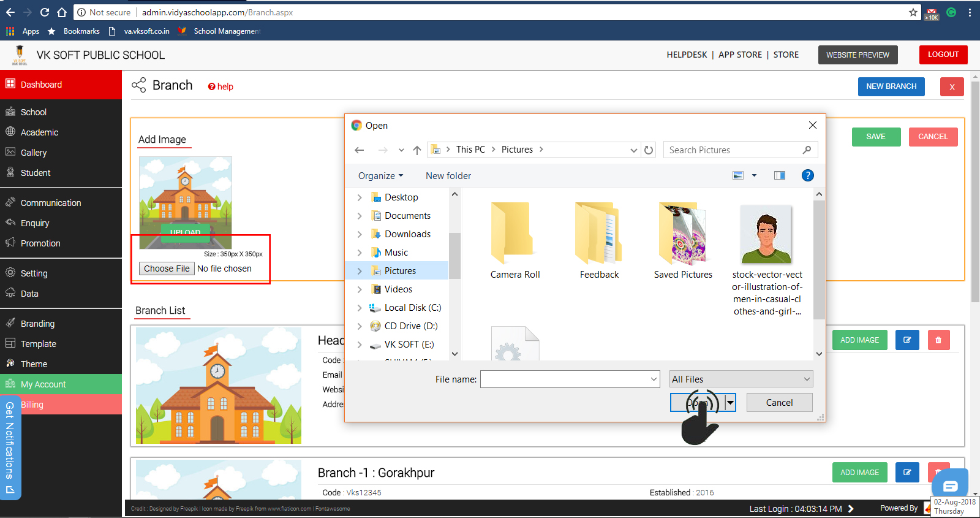
Task: Select CD Drive (D:) in the tree
Action: click(x=410, y=326)
